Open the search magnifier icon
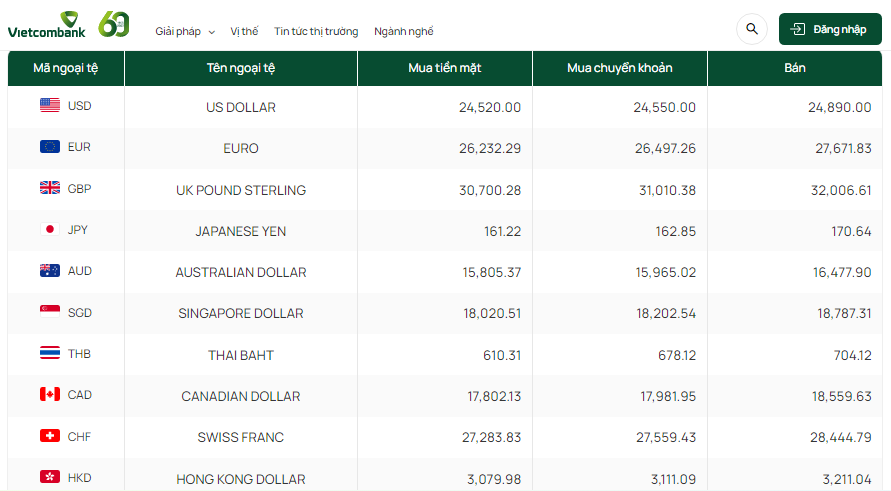The width and height of the screenshot is (891, 491). click(x=752, y=29)
